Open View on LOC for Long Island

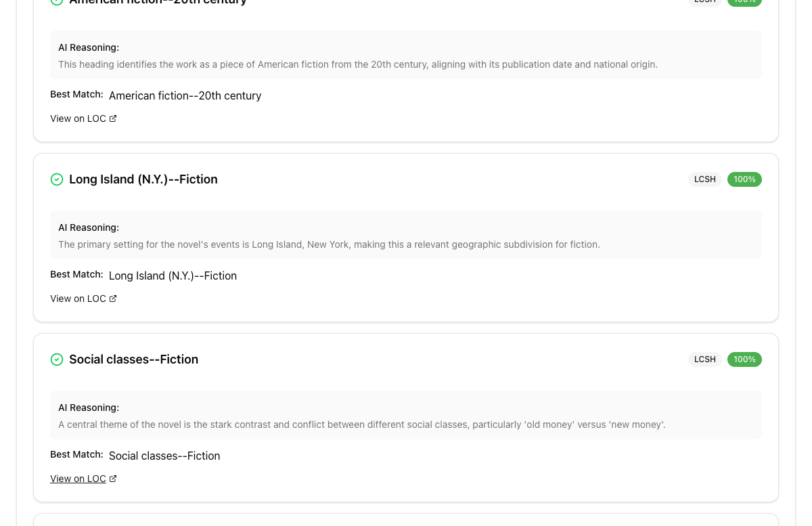tap(78, 299)
